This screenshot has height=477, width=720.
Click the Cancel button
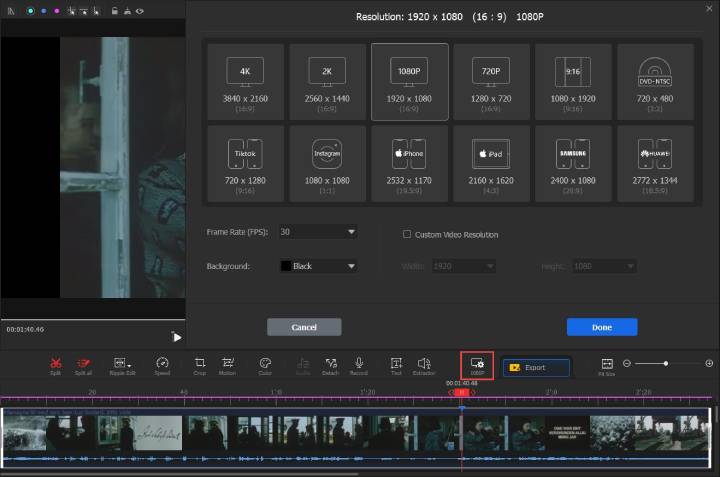point(304,327)
